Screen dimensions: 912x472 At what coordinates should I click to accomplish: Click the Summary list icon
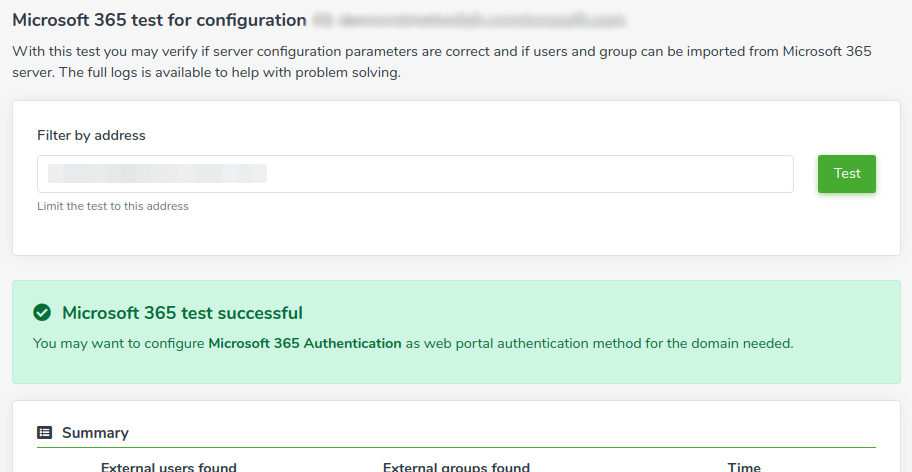click(44, 432)
